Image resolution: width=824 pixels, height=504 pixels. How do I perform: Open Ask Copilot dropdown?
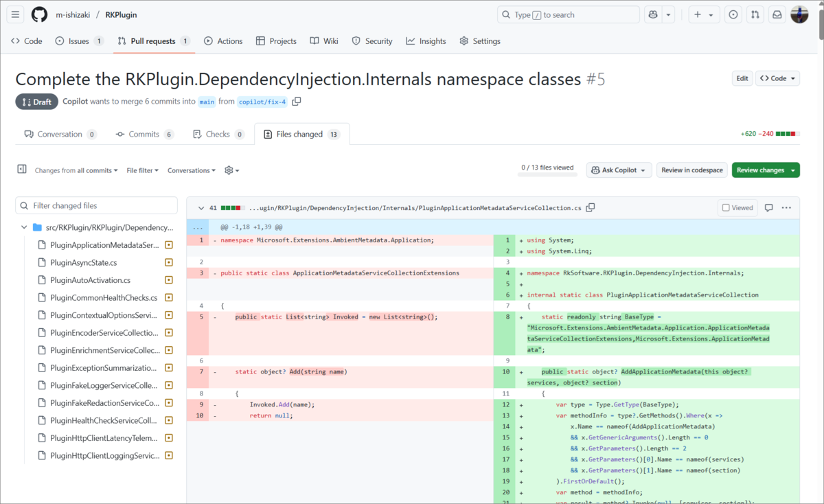tap(619, 170)
